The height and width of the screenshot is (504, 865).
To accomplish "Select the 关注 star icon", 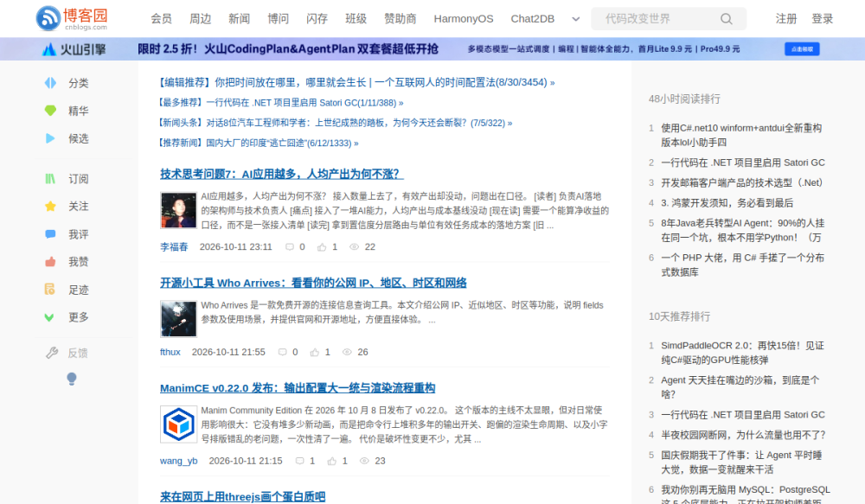I will point(50,207).
